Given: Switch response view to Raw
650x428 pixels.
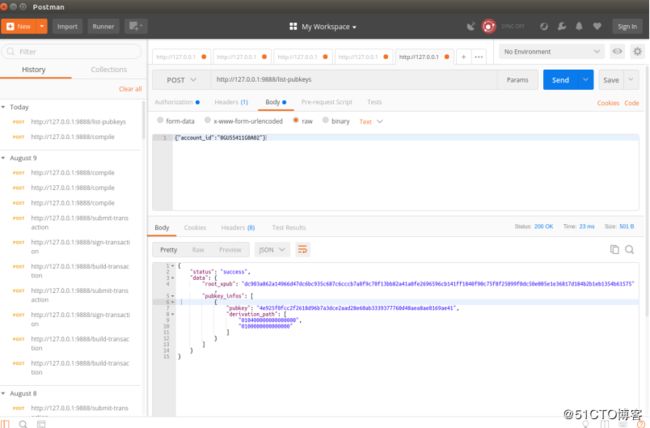Looking at the screenshot, I should (198, 250).
